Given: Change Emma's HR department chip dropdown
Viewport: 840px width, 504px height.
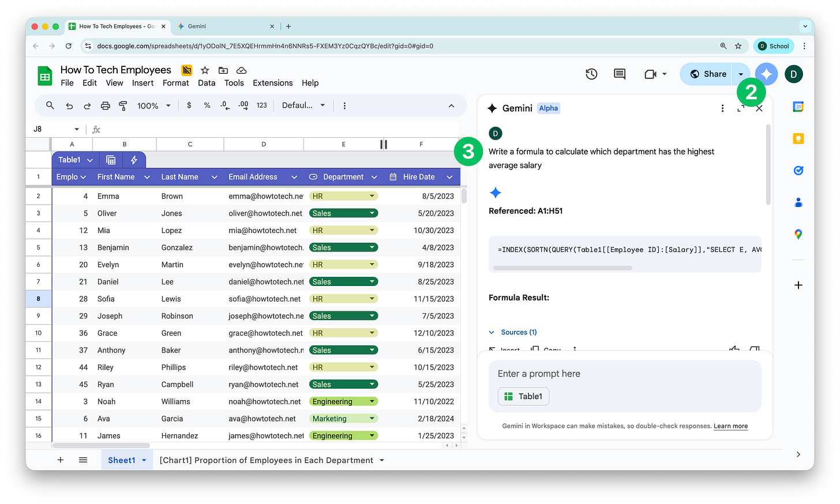Looking at the screenshot, I should tap(372, 196).
